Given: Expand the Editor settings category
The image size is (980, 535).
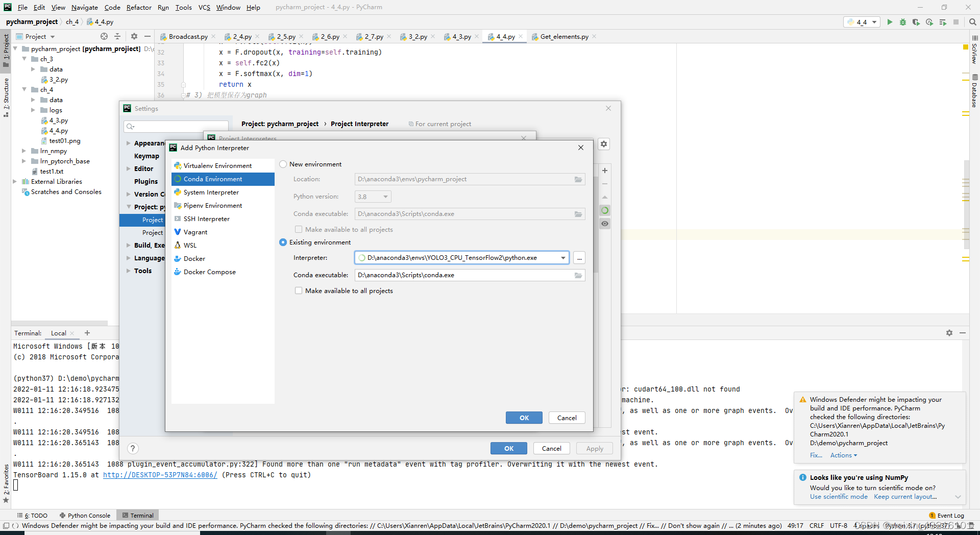Looking at the screenshot, I should click(128, 168).
